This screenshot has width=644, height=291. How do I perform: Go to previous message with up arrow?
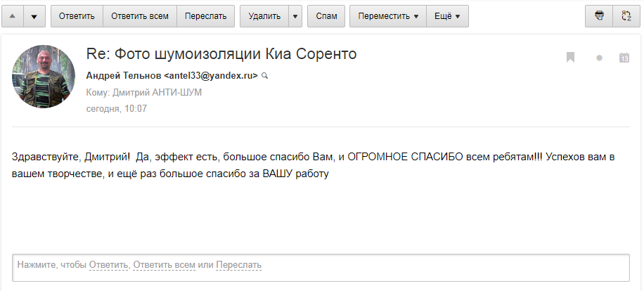13,16
